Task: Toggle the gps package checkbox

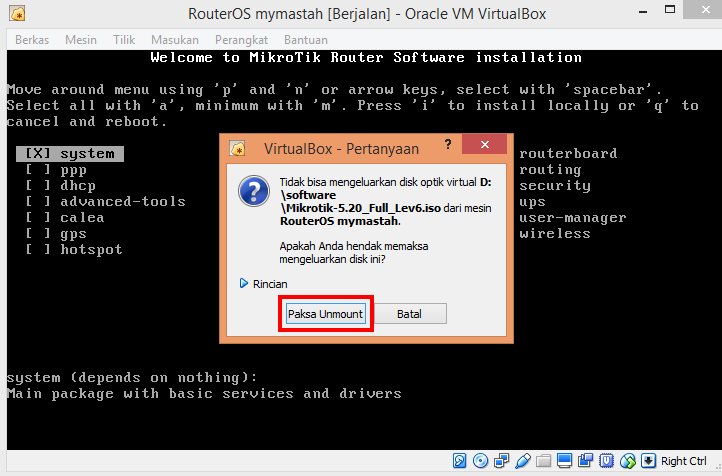Action: click(38, 233)
